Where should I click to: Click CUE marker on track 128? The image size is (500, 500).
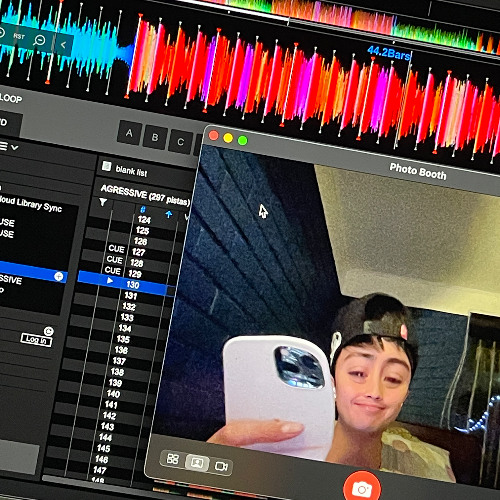click(115, 259)
